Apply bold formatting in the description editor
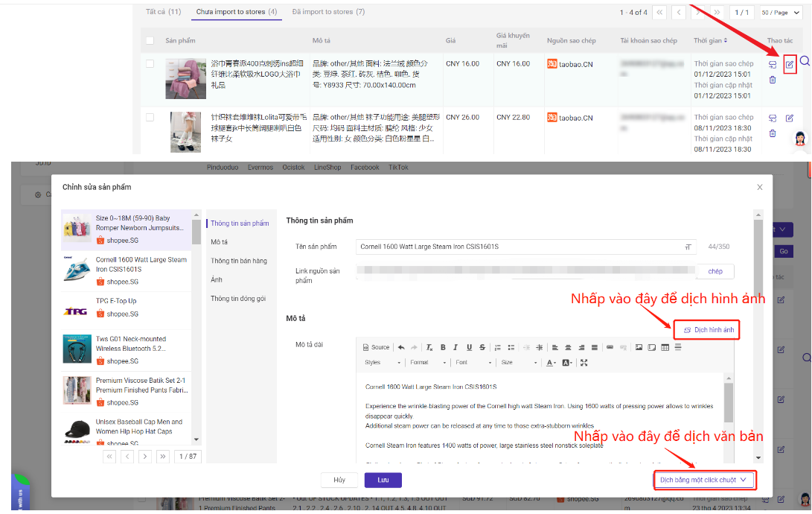This screenshot has height=514, width=812. click(x=443, y=347)
